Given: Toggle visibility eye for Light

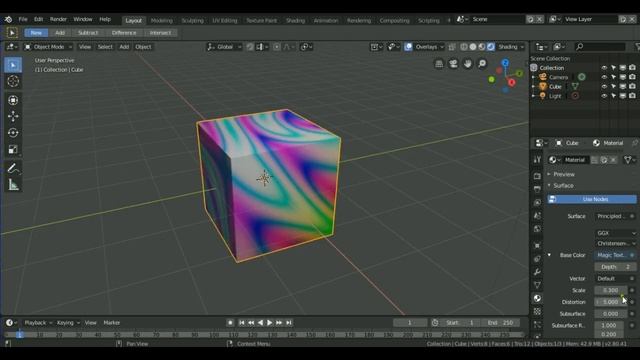Looking at the screenshot, I should (x=604, y=96).
